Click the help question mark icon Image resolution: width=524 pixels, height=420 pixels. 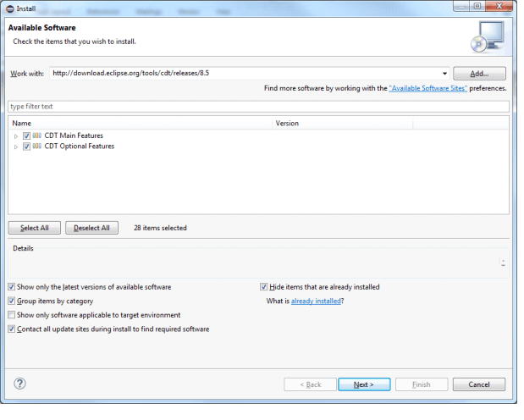click(19, 384)
